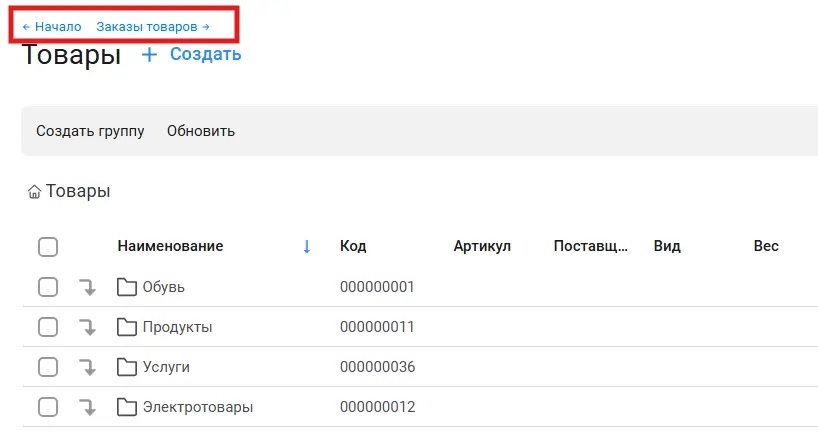Click Создать группу in toolbar
The width and height of the screenshot is (818, 448).
point(90,131)
